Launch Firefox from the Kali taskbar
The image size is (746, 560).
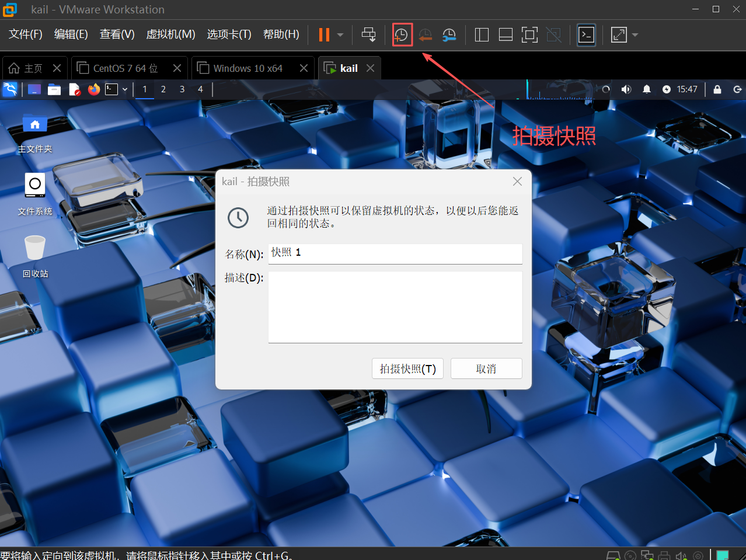93,89
